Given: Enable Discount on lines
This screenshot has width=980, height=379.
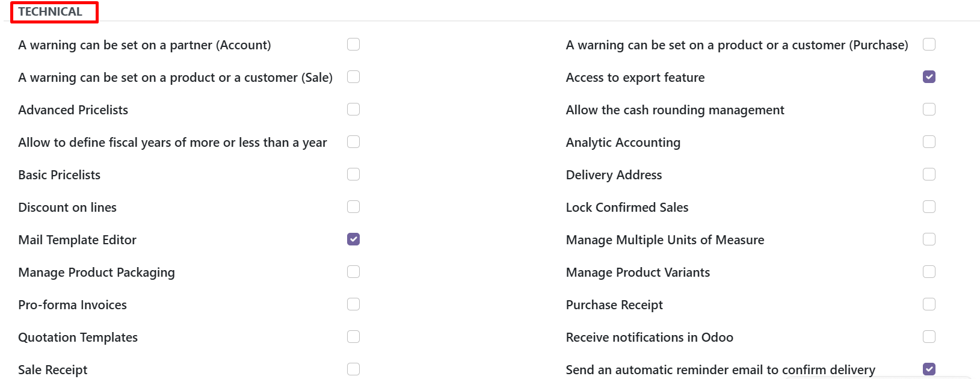Looking at the screenshot, I should click(x=353, y=207).
